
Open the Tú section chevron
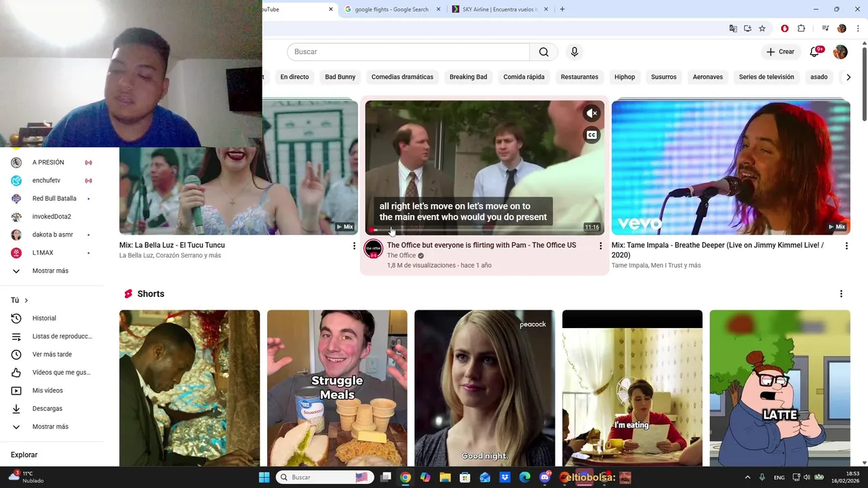click(26, 301)
